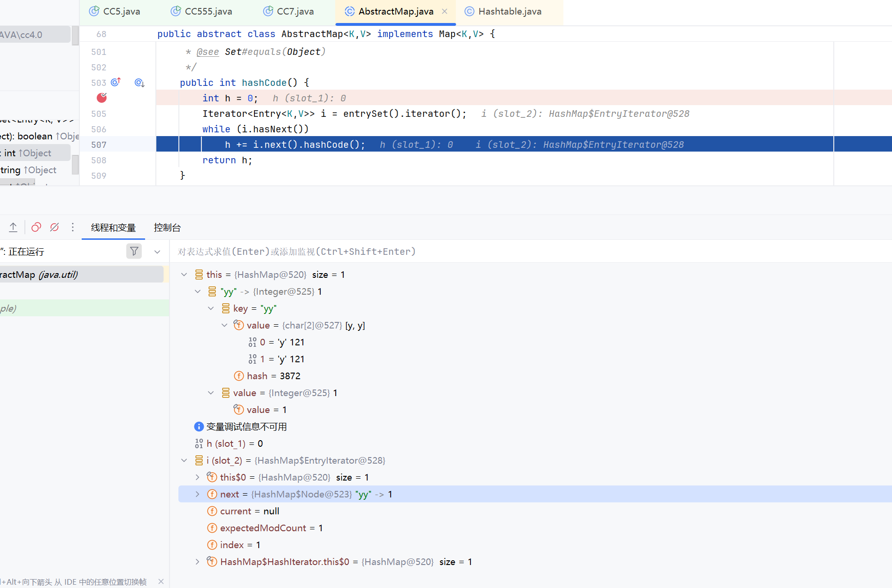Viewport: 892px width, 588px height.
Task: Collapse the i (slot_2) iterator node
Action: [184, 460]
